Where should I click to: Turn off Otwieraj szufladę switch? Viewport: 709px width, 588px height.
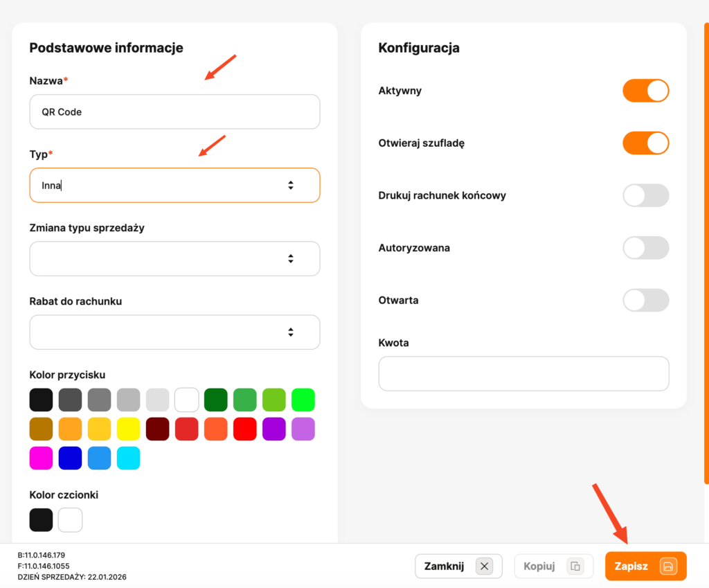pos(645,143)
